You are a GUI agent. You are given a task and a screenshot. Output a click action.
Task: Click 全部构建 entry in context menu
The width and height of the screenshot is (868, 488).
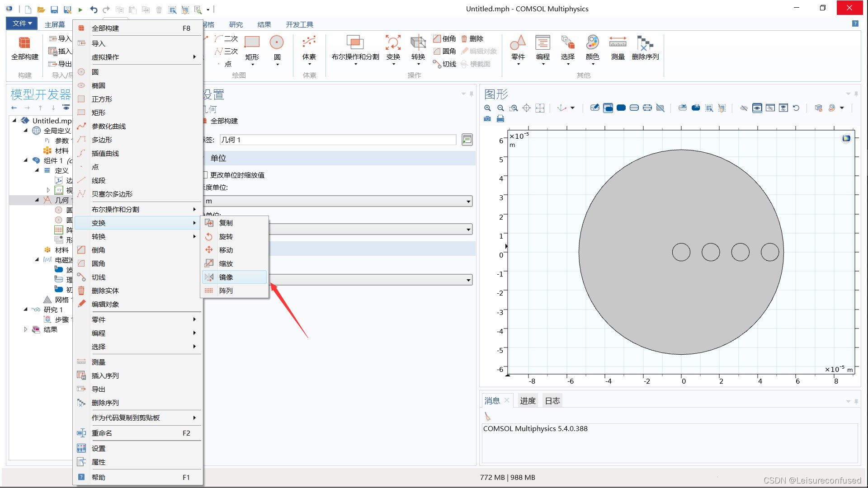coord(137,28)
